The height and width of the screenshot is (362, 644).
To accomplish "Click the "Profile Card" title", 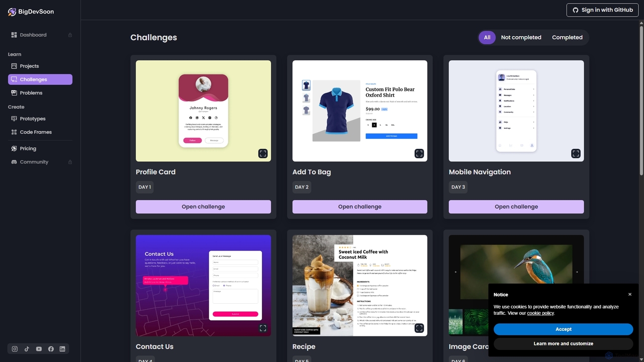I will [155, 172].
